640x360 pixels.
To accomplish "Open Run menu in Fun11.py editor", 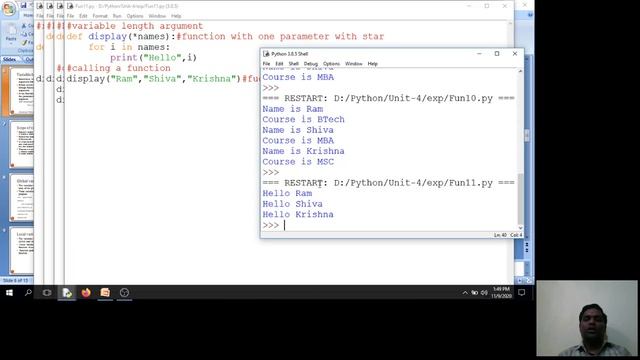I will pyautogui.click(x=117, y=16).
